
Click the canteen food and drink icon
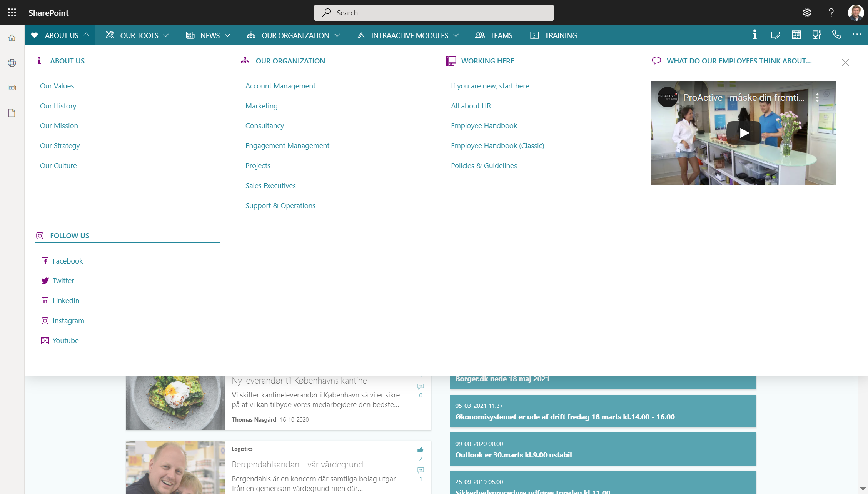pos(816,35)
